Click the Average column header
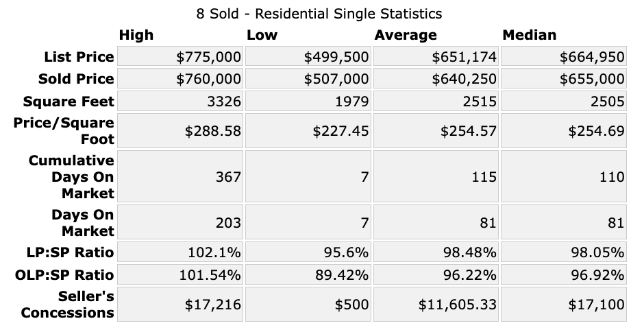Viewport: 644px width, 332px height. (x=405, y=35)
